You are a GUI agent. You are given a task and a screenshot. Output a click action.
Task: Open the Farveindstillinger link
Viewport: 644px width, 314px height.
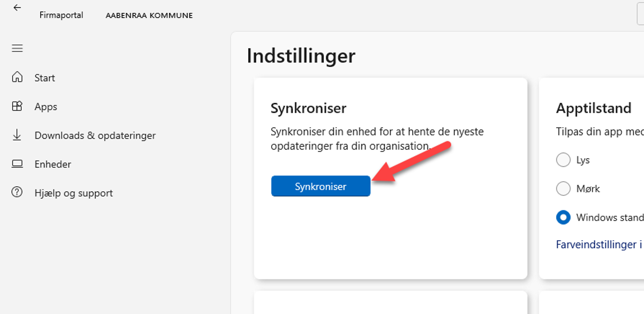click(599, 245)
